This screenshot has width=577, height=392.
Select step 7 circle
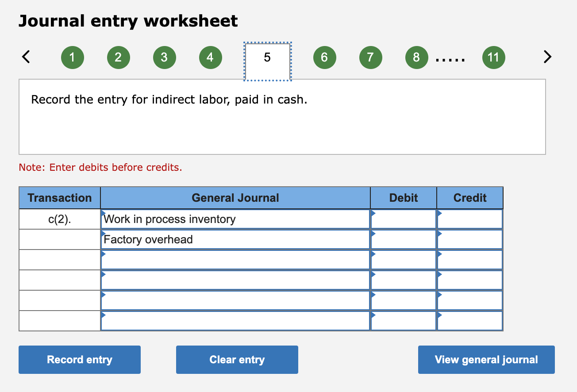pyautogui.click(x=370, y=57)
